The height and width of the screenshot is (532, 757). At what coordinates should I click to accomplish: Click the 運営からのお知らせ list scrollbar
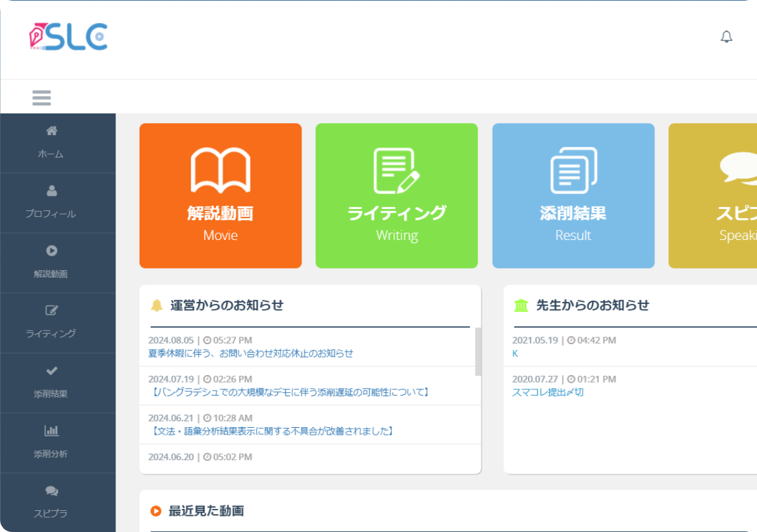click(x=478, y=352)
